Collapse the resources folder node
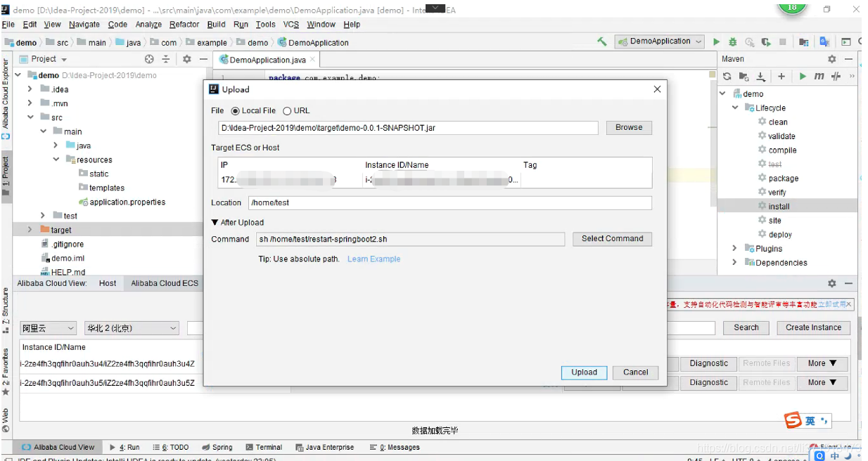The image size is (868, 461). 56,160
